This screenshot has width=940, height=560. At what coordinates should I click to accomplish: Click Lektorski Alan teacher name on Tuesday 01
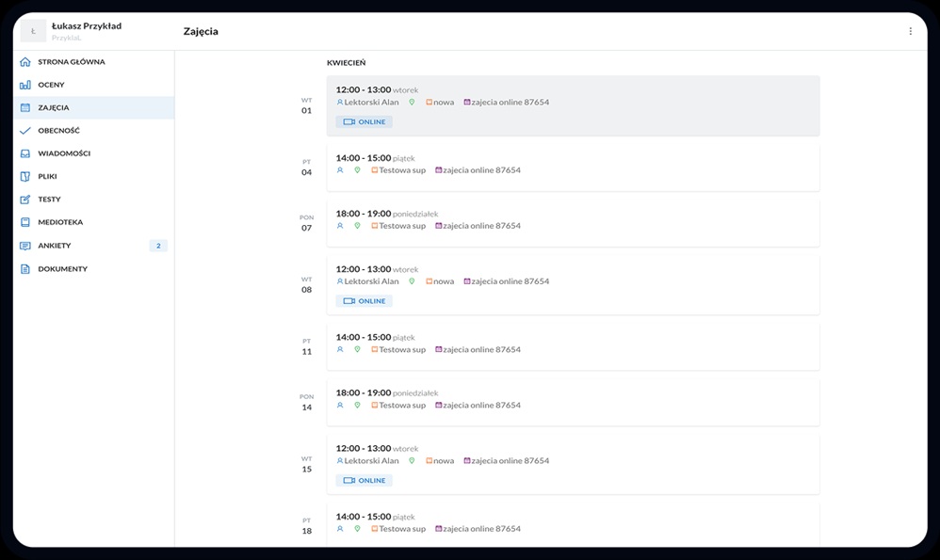click(x=371, y=103)
